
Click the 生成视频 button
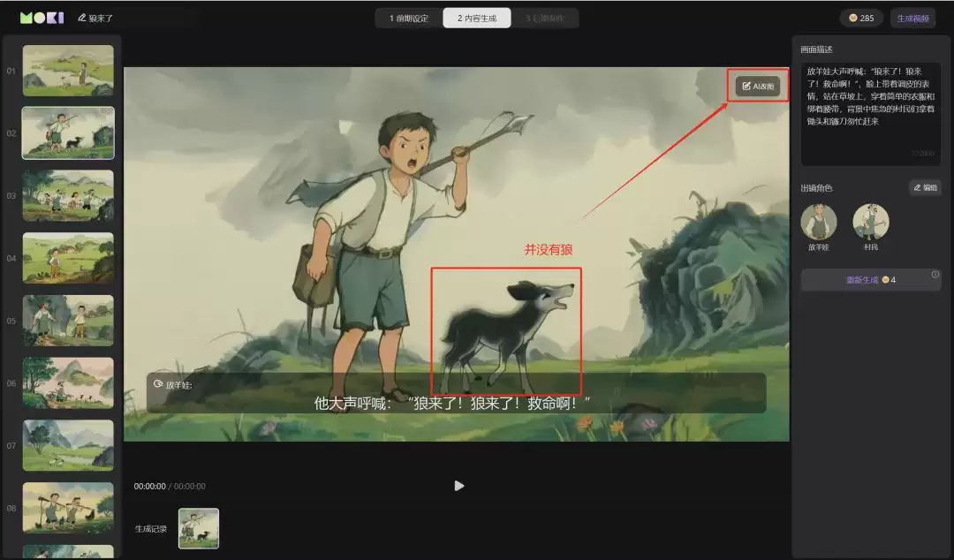(x=913, y=17)
